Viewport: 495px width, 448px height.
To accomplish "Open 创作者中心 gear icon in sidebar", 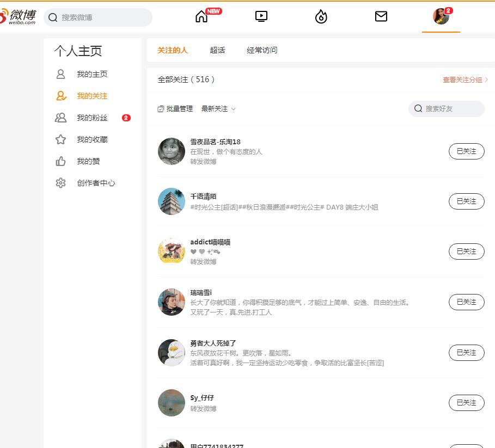I will (x=60, y=183).
